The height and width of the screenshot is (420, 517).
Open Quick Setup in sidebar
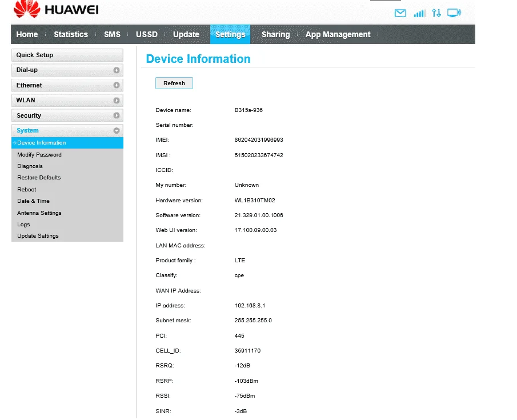point(67,55)
